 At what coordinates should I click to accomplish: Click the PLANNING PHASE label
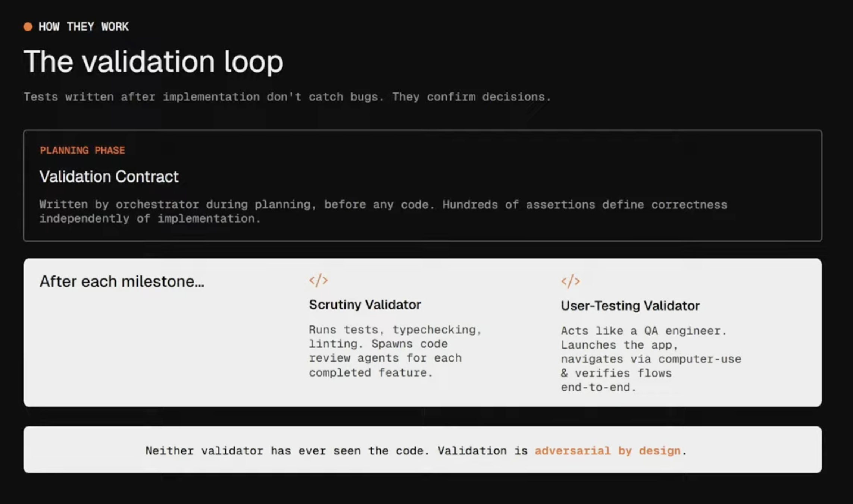point(82,150)
